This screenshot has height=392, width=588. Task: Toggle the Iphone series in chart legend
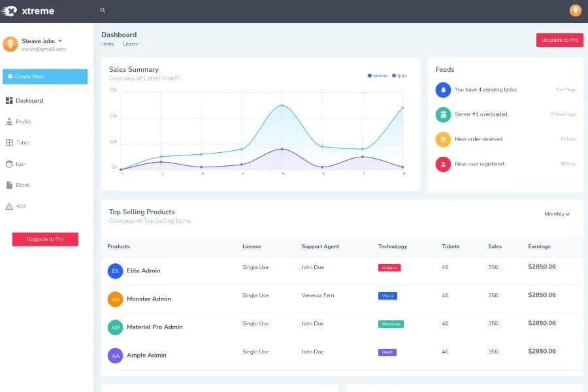tap(378, 76)
